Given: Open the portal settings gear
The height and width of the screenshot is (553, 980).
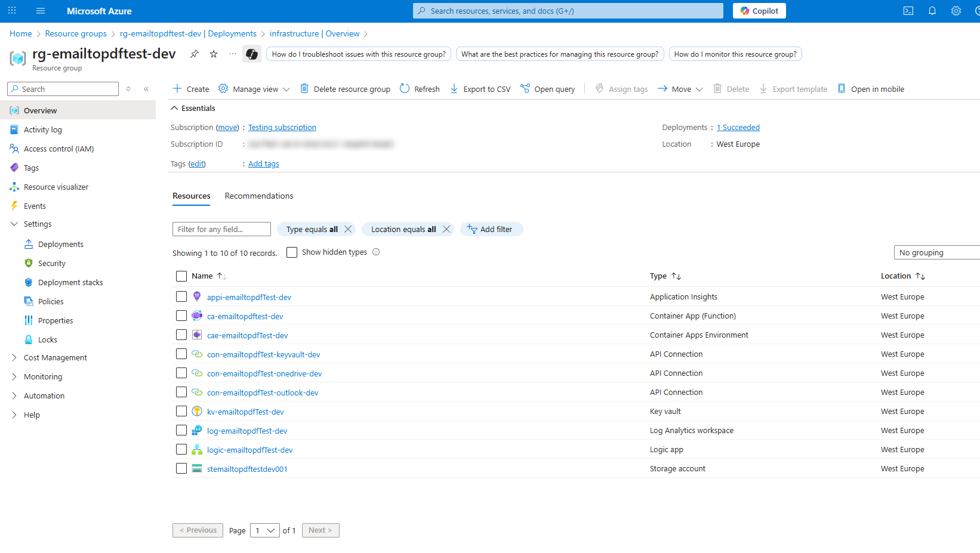Looking at the screenshot, I should coord(956,11).
